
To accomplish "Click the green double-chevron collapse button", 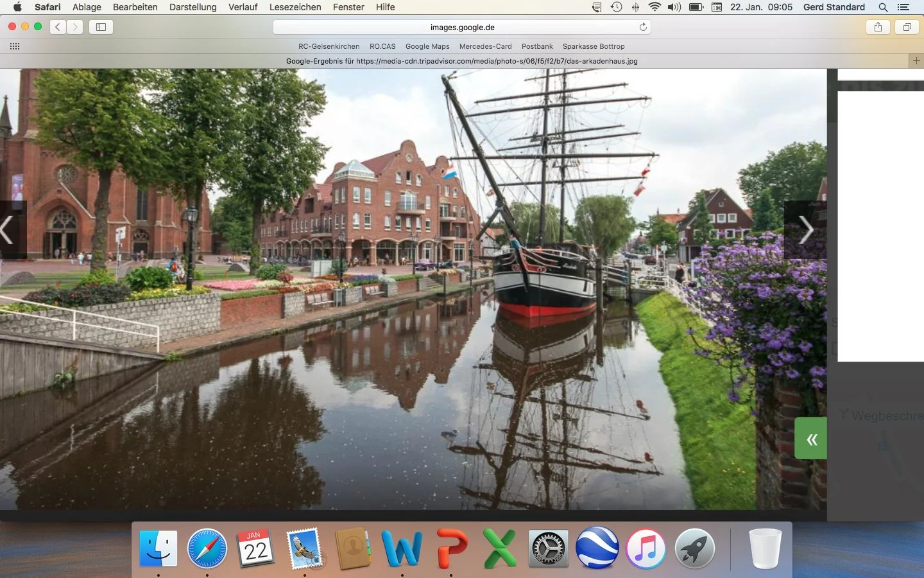I will [811, 439].
